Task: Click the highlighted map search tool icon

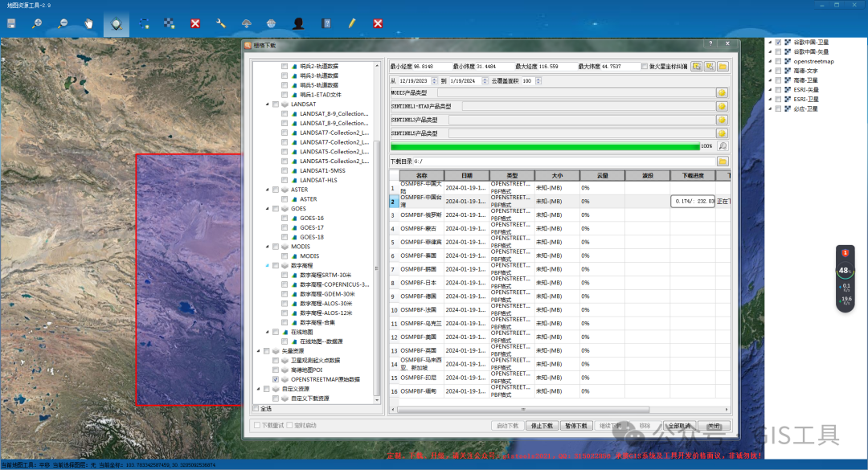Action: 117,24
